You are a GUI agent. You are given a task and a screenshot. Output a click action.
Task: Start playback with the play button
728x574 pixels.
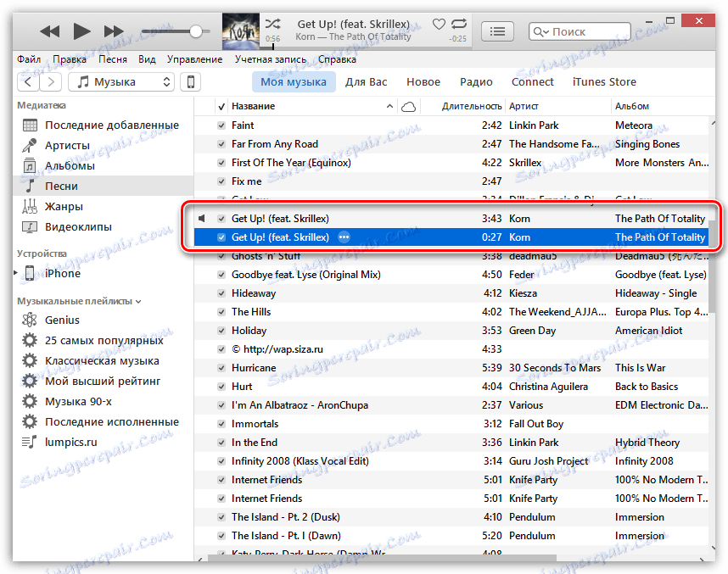(82, 31)
